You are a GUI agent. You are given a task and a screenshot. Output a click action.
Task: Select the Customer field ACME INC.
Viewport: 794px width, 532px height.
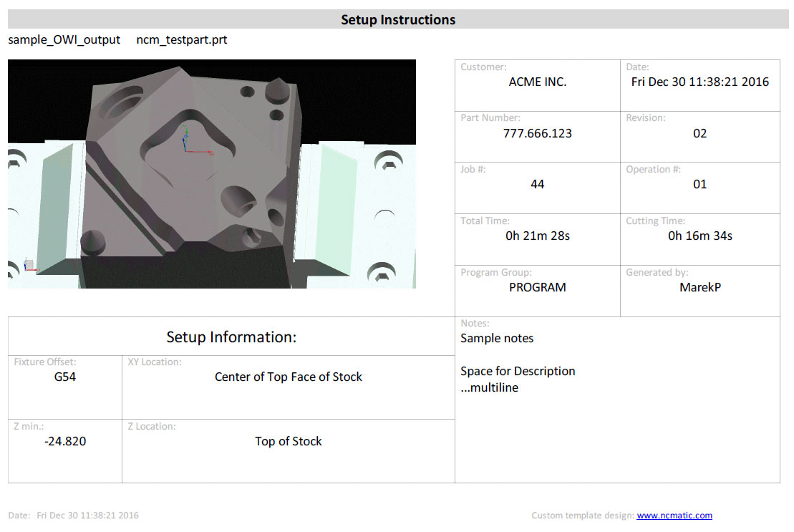click(537, 85)
